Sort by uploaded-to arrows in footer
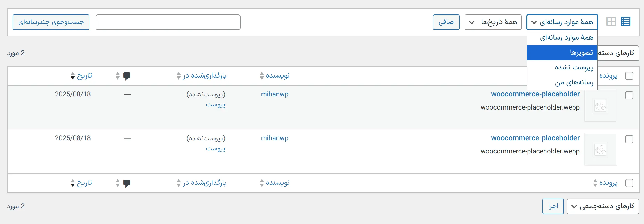644x224 pixels. click(178, 183)
